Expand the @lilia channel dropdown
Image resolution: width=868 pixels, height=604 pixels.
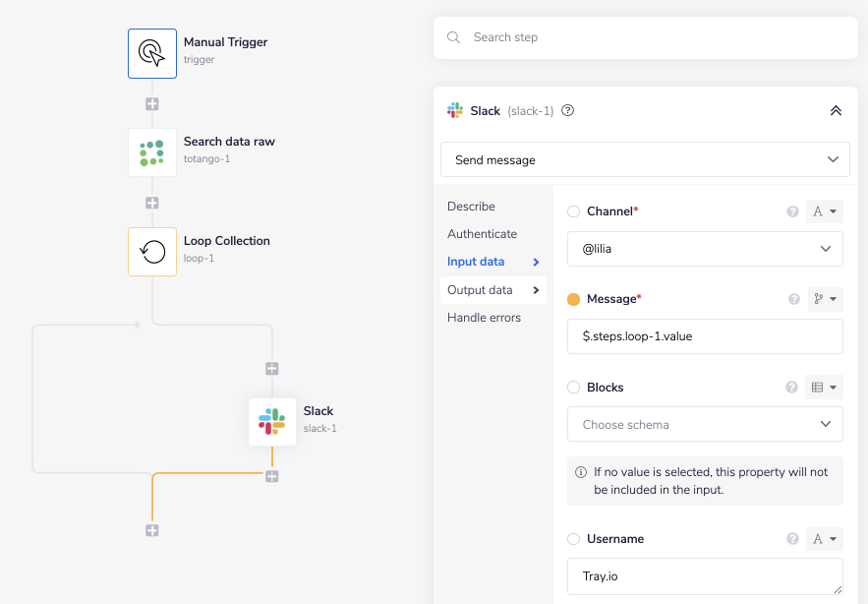[705, 249]
